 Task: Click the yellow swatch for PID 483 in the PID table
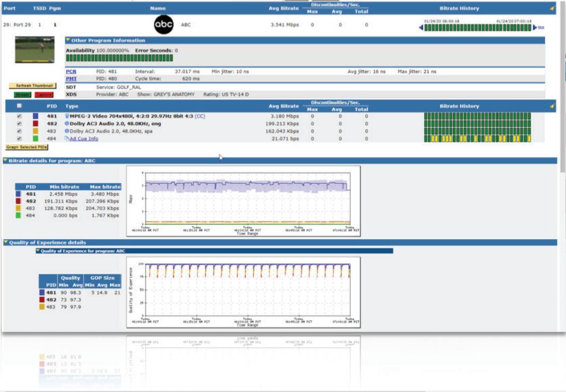coord(36,131)
